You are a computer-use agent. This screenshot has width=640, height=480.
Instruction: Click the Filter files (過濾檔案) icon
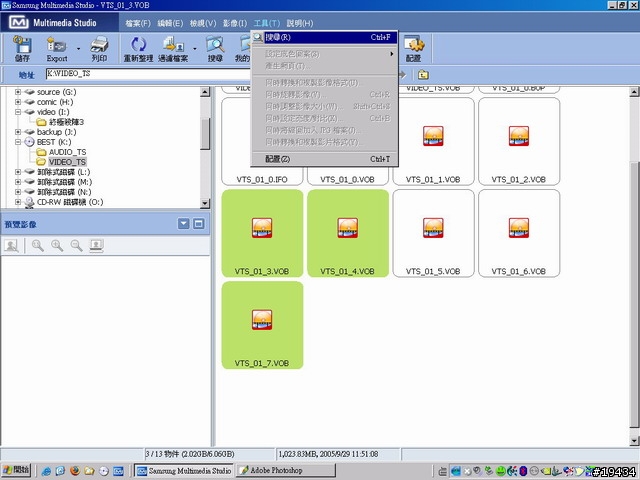173,49
